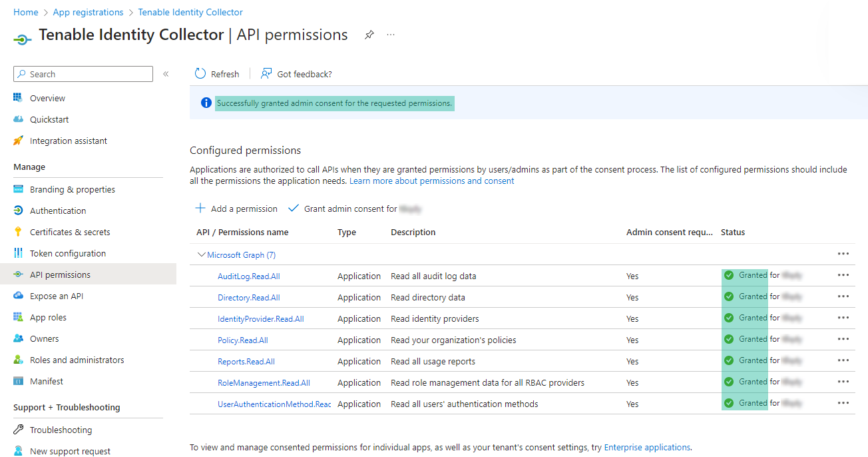The width and height of the screenshot is (868, 457).
Task: Click the Quickstart cloud icon
Action: [x=18, y=119]
